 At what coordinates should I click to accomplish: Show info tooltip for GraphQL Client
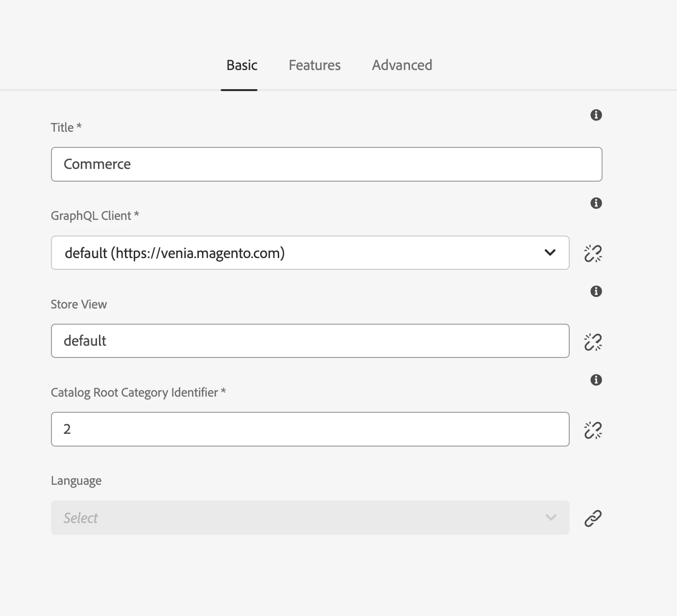pos(596,203)
